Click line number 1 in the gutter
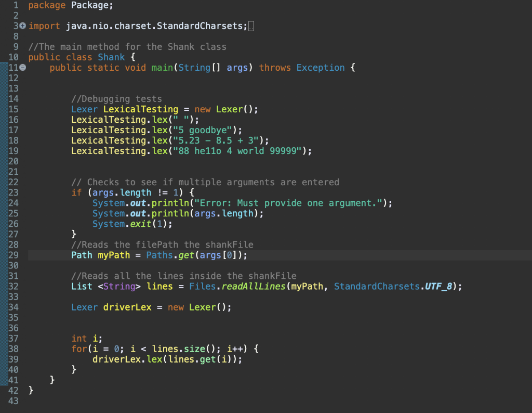532x413 pixels. pyautogui.click(x=16, y=5)
